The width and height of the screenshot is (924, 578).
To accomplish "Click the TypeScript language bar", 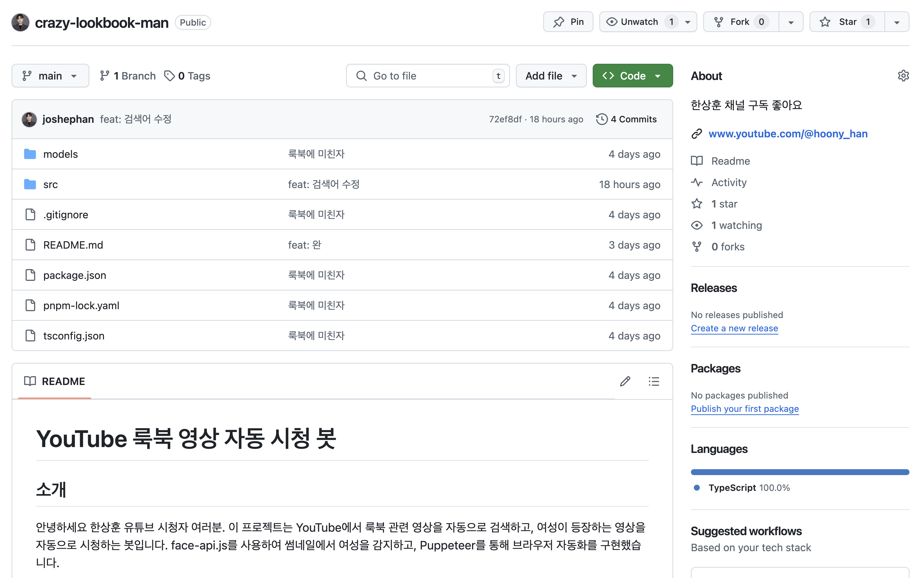I will coord(799,472).
